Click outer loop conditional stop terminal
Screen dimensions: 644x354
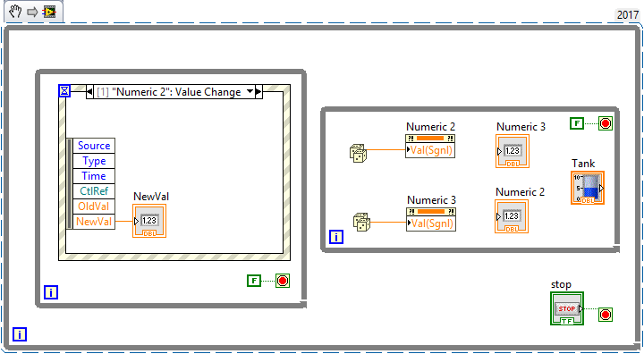coord(606,315)
